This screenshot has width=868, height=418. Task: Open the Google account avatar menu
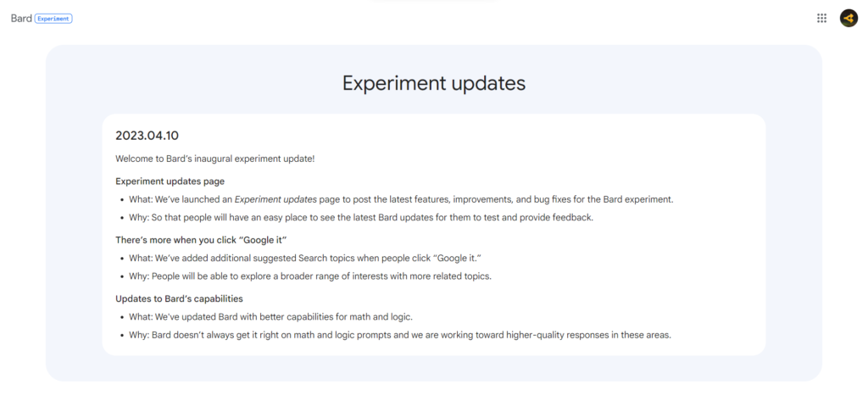pos(849,18)
